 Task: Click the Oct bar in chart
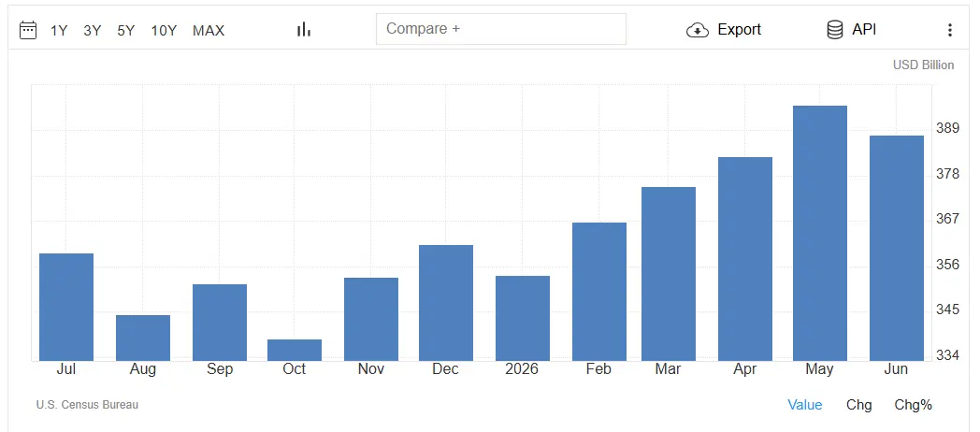[x=295, y=350]
